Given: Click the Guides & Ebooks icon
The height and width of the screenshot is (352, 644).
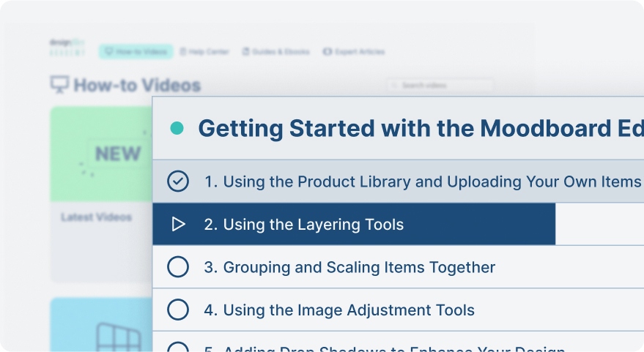Looking at the screenshot, I should [246, 52].
